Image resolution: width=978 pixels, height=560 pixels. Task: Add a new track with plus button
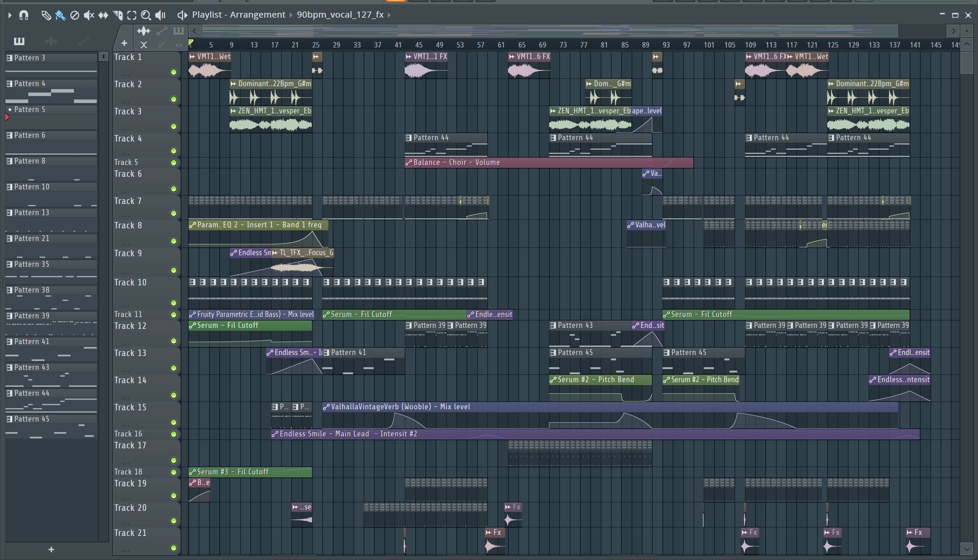[124, 43]
